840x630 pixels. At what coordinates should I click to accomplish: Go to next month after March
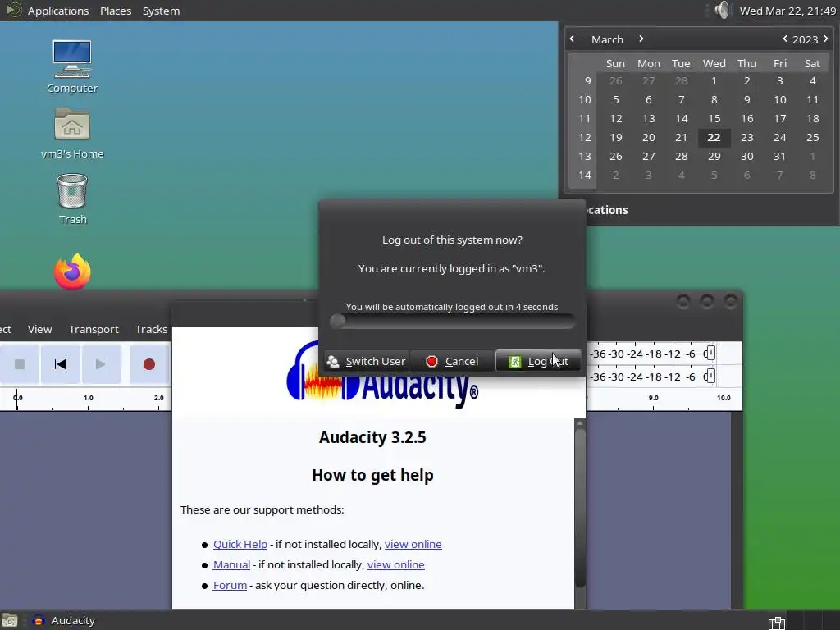tap(641, 39)
